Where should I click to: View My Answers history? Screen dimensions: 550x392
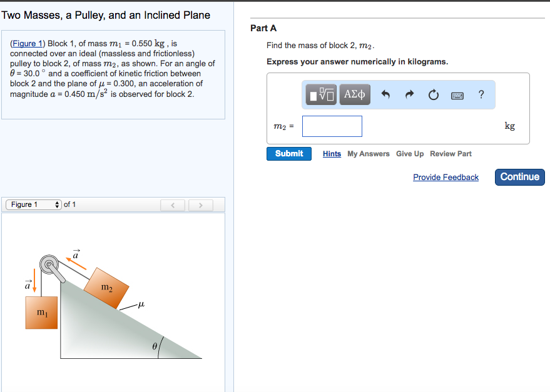368,154
